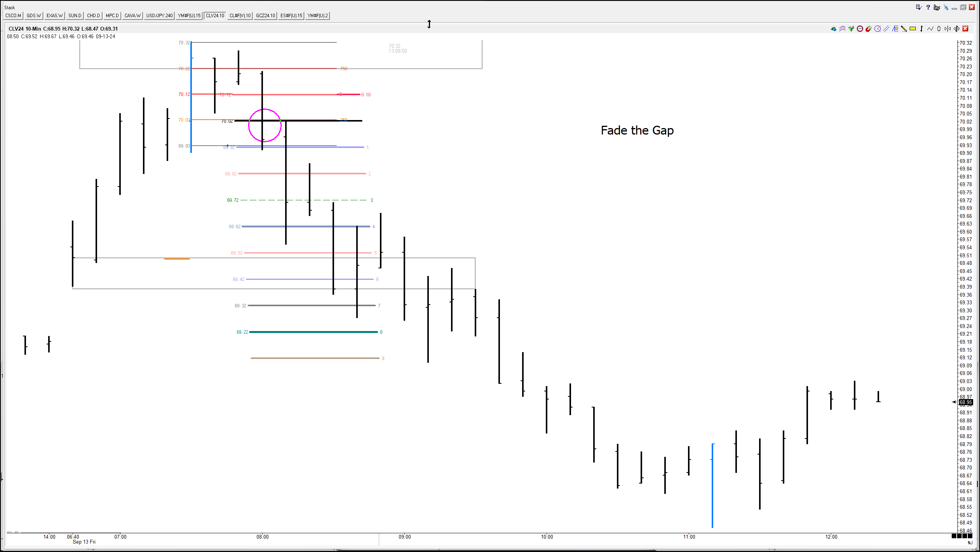Open the ES#F(U).15 chart tab
This screenshot has height=552, width=980.
pos(291,16)
